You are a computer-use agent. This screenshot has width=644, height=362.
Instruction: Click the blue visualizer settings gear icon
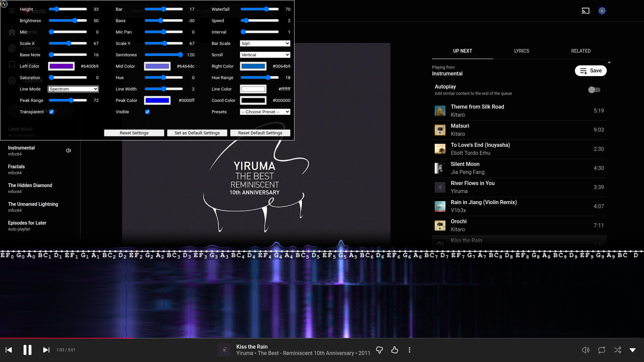click(x=602, y=11)
